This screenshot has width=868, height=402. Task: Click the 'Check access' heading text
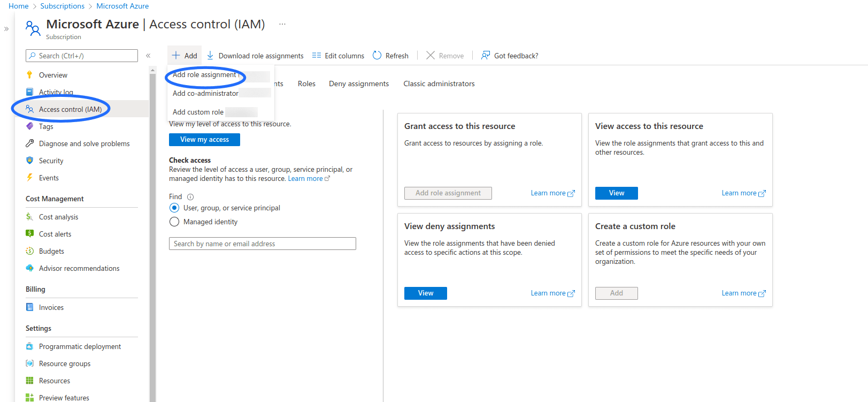coord(190,160)
